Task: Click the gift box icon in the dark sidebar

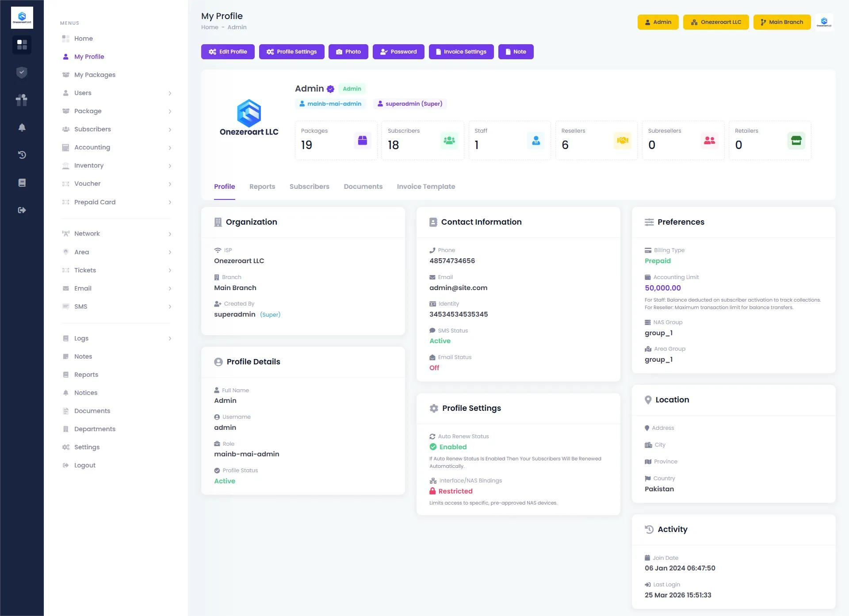Action: (22, 100)
